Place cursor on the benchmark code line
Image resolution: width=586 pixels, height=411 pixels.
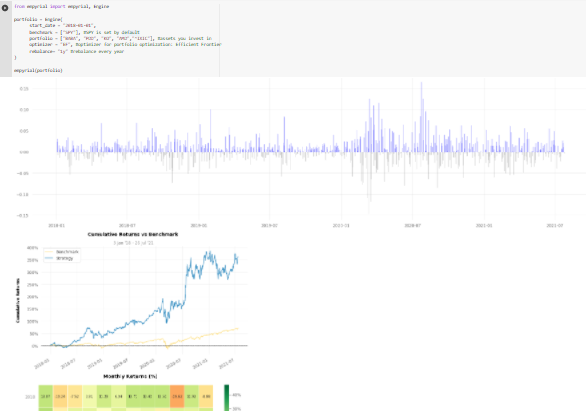coord(84,32)
